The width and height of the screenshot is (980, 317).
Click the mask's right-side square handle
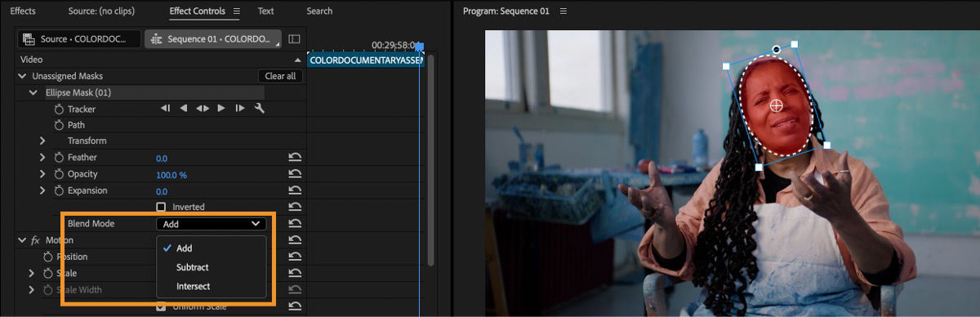(x=826, y=145)
